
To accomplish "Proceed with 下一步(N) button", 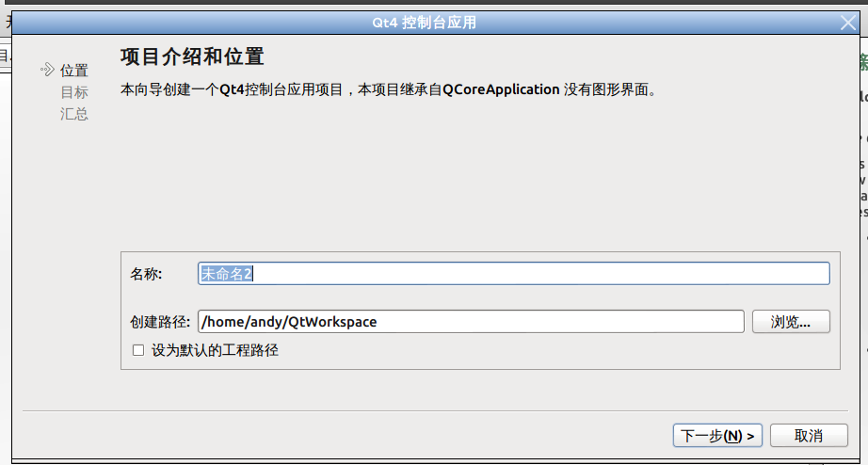I will click(717, 436).
